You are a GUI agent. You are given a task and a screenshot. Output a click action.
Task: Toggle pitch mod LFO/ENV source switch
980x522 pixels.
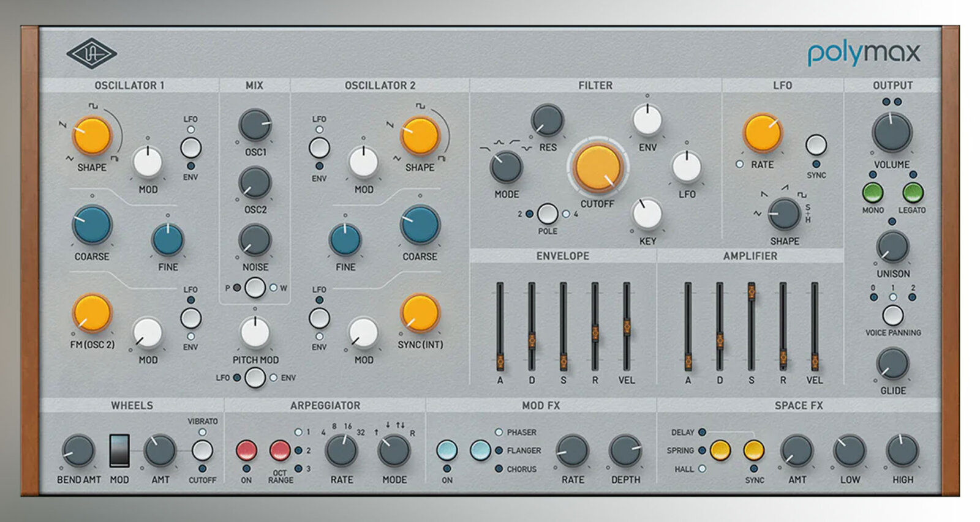tap(255, 378)
